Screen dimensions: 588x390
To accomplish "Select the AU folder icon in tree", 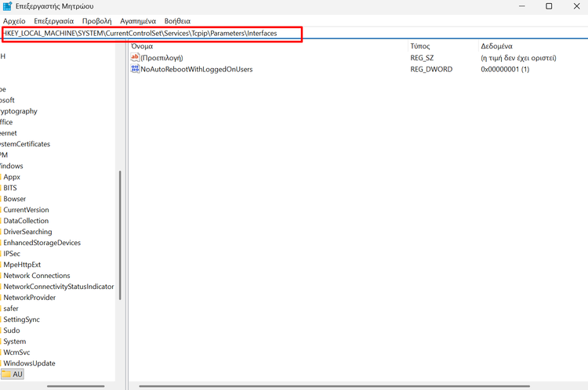I will (x=6, y=374).
